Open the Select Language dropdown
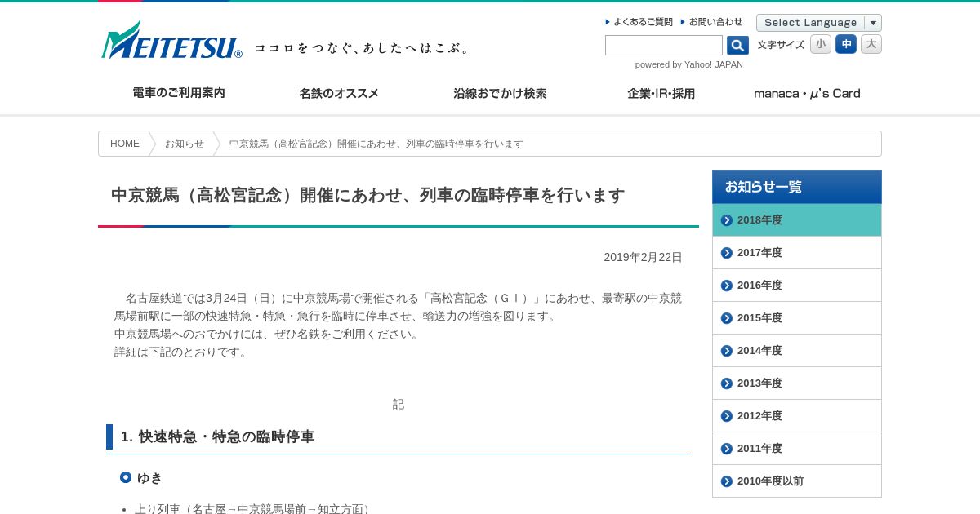 pos(819,23)
